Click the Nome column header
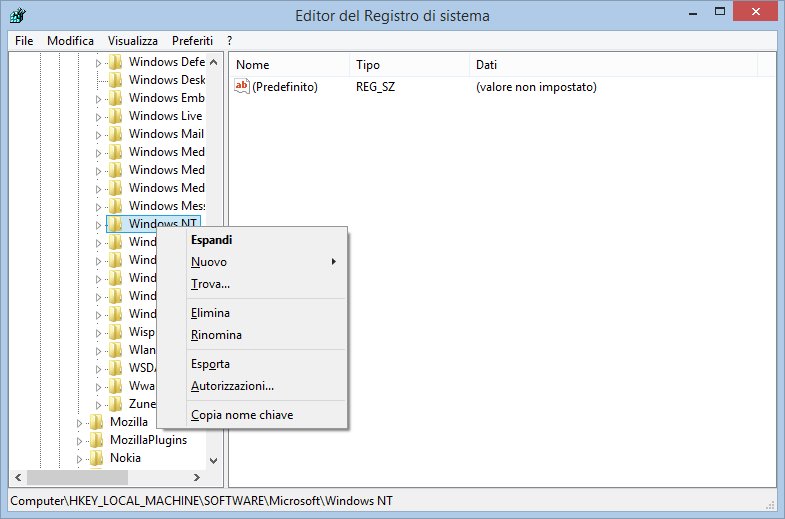The image size is (785, 519). [289, 65]
